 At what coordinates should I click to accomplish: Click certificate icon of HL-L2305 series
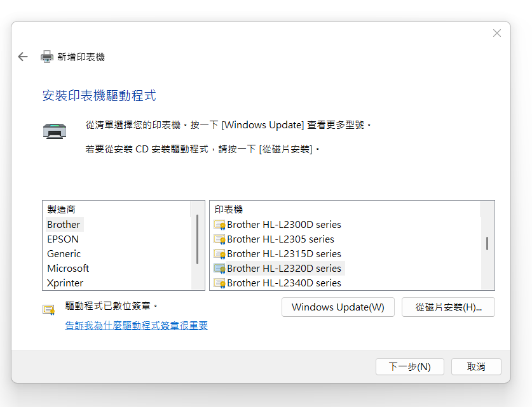click(219, 239)
